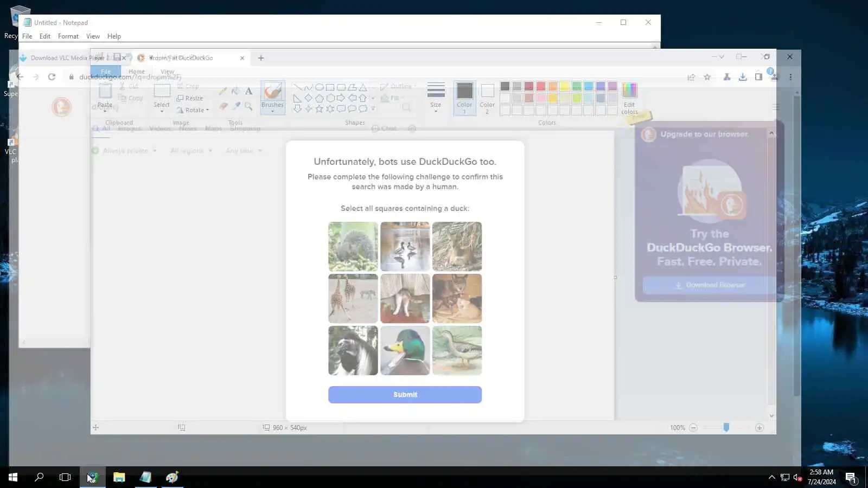Choose the Text tool in Paint
Screen dimensions: 868x488
(248, 92)
